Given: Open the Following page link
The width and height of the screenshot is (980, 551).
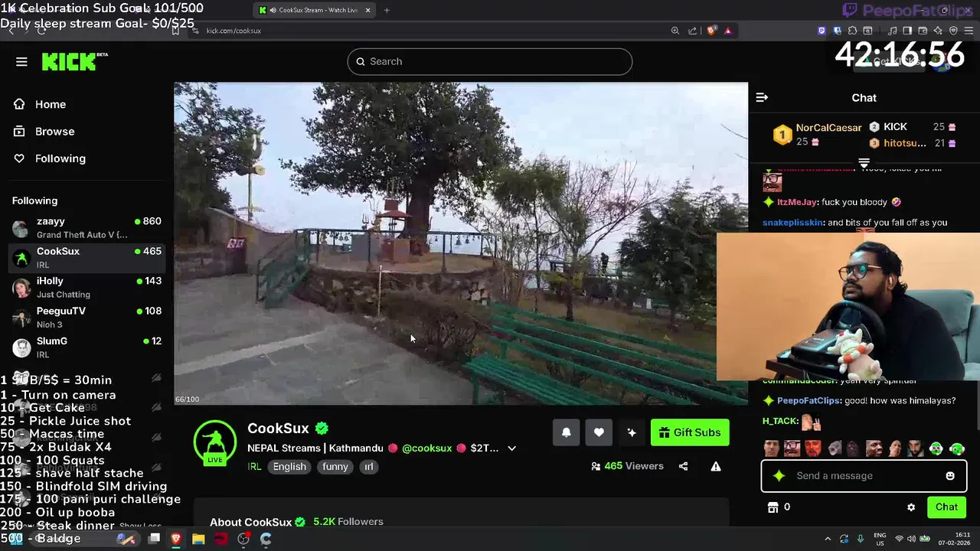Looking at the screenshot, I should tap(49, 158).
